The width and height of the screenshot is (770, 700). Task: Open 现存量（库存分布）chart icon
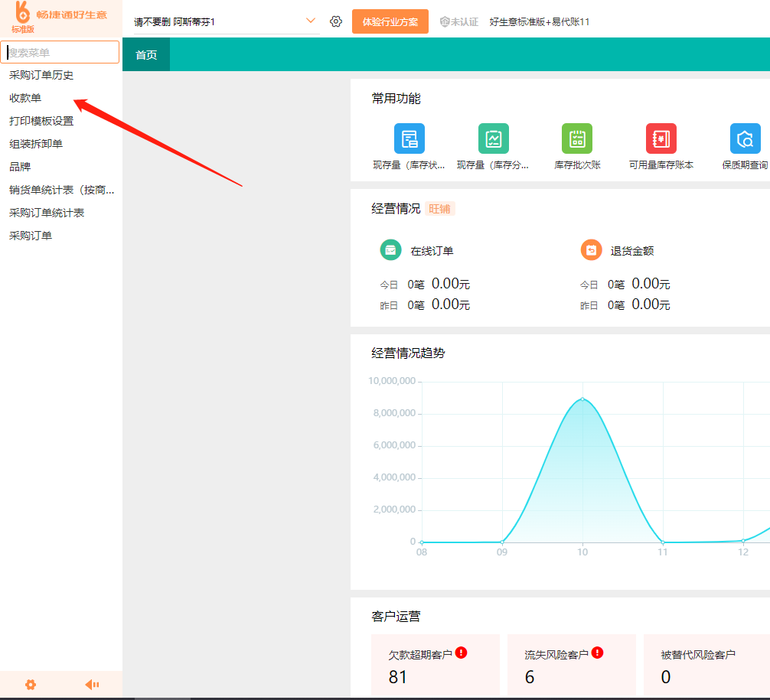pos(493,138)
